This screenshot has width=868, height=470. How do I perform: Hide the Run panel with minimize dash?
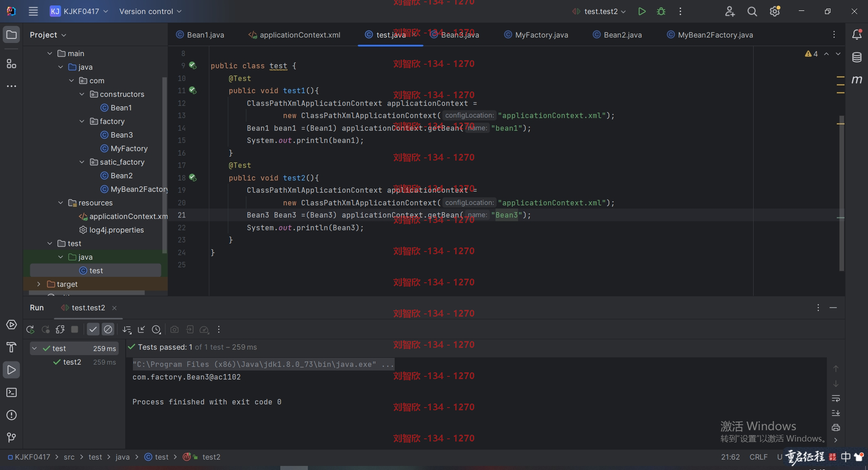coord(833,308)
